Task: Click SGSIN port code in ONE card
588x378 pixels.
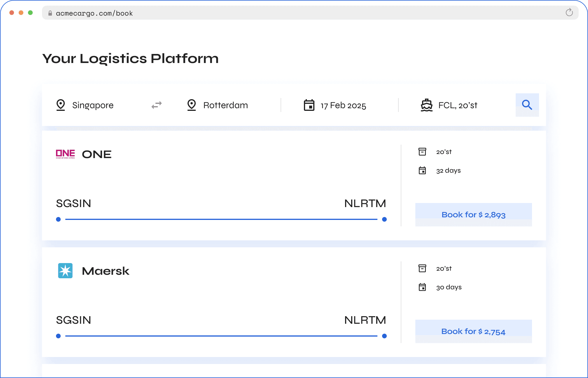Action: pos(73,203)
